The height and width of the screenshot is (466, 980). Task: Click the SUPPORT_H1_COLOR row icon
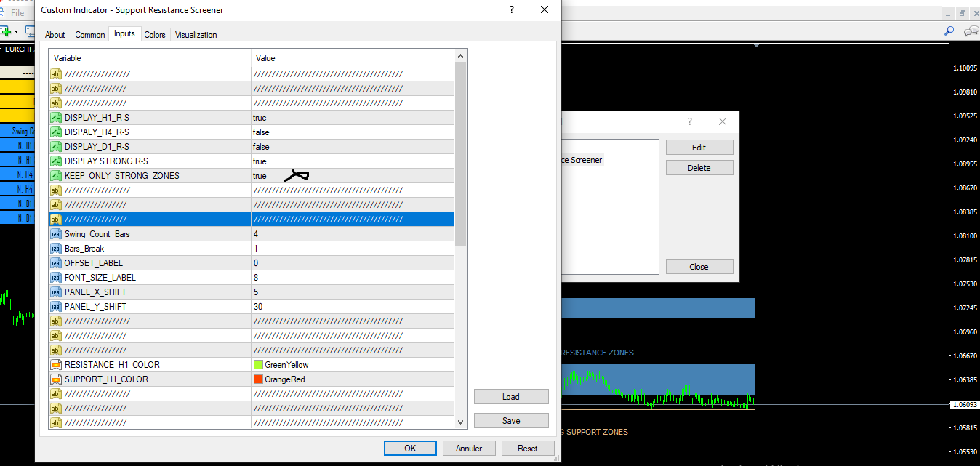[x=56, y=379]
